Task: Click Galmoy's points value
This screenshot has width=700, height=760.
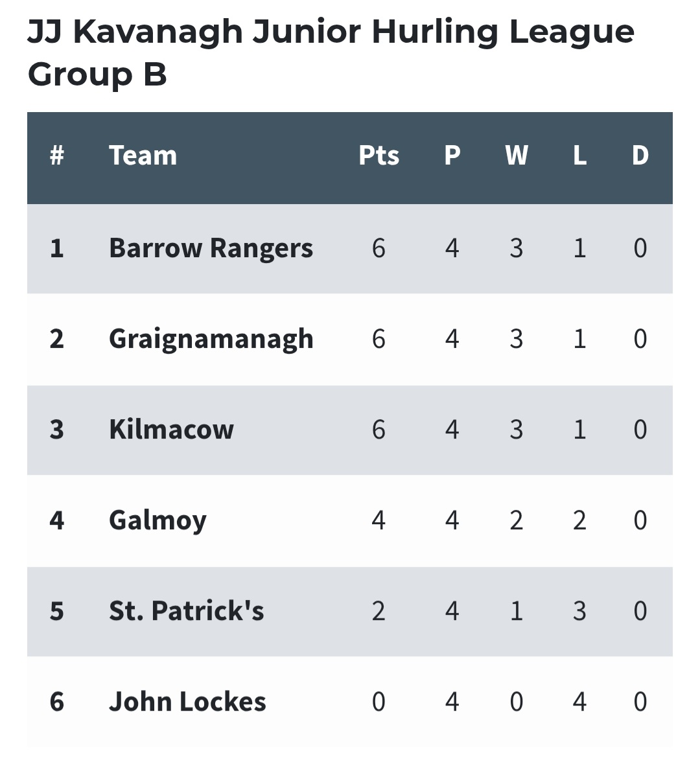Action: point(379,520)
